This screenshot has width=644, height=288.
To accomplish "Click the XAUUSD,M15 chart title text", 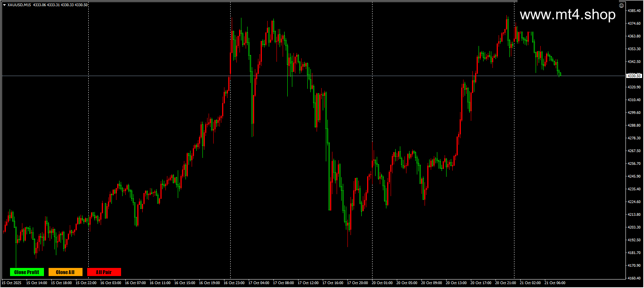I will pos(19,5).
